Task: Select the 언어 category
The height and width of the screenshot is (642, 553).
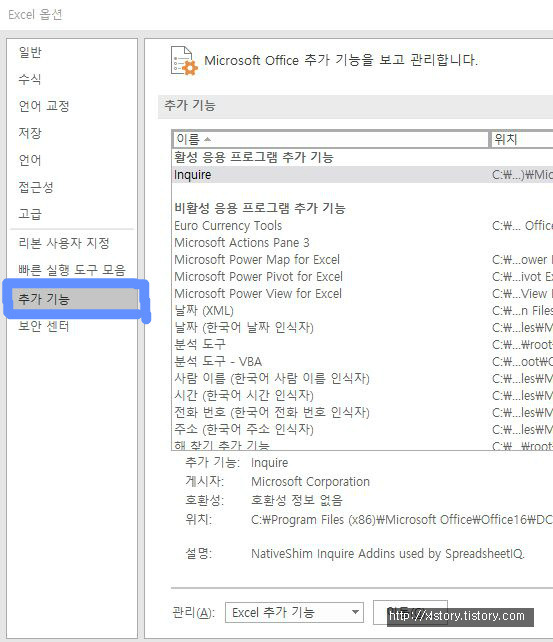Action: pos(30,160)
